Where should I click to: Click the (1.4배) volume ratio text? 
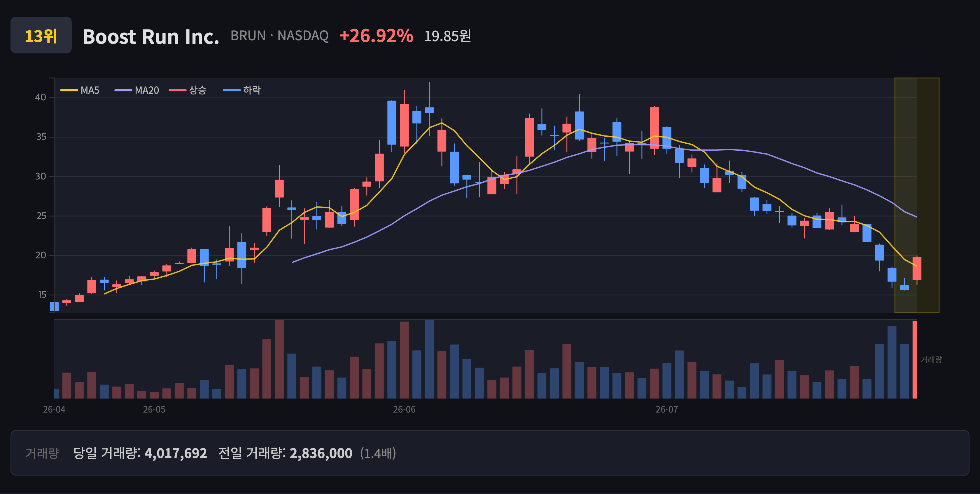[378, 453]
